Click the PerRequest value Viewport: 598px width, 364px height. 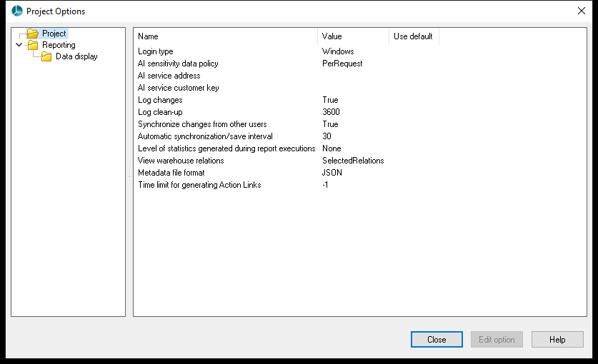[342, 64]
